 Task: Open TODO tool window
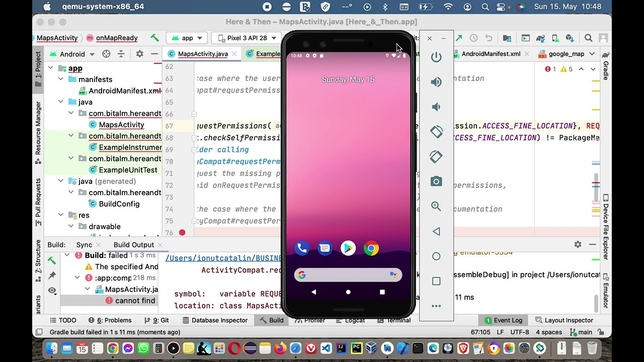coord(62,320)
